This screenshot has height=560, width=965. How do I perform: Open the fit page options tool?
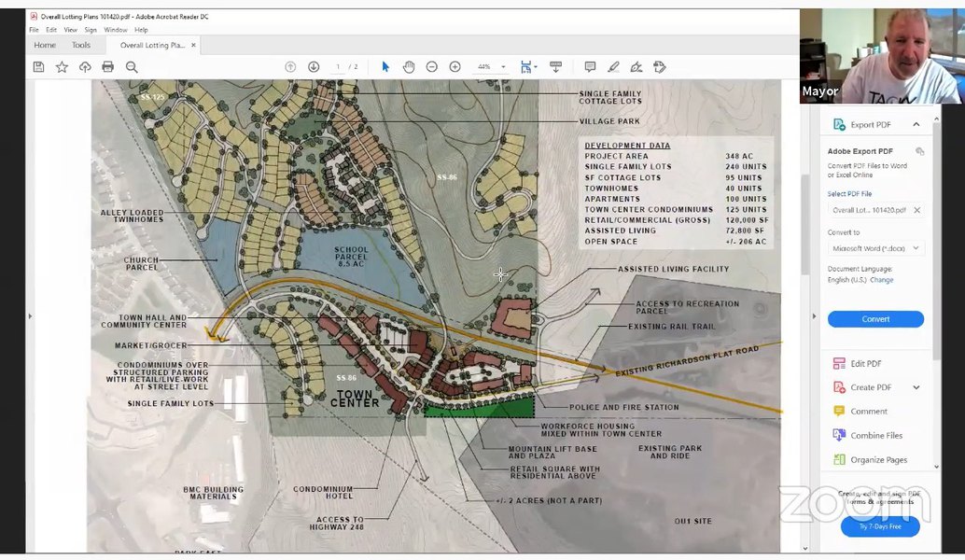(528, 67)
